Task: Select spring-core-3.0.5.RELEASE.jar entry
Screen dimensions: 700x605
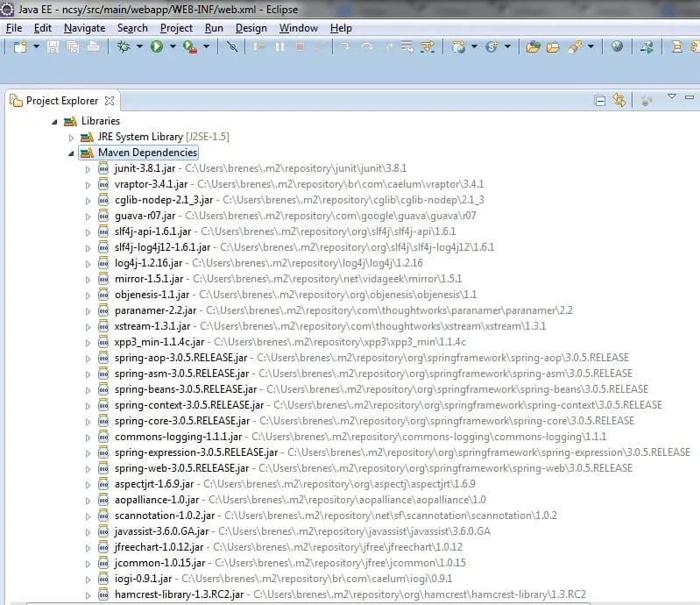Action: click(x=182, y=421)
